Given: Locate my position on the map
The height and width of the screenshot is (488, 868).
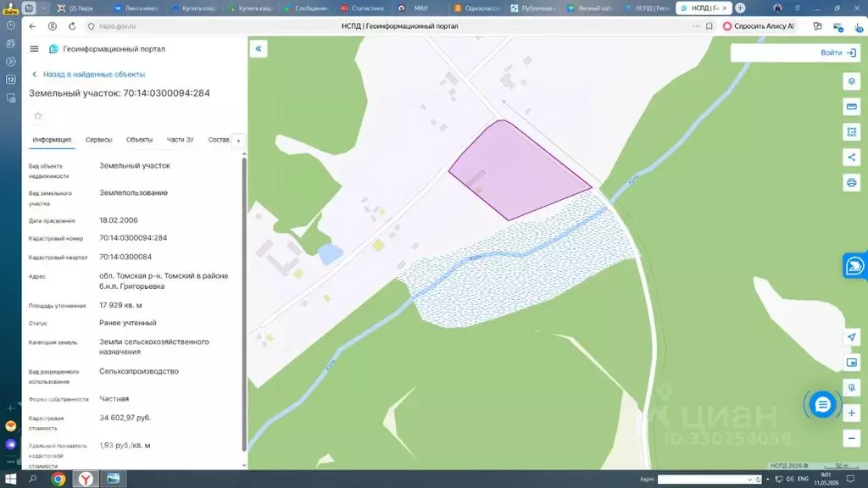Looking at the screenshot, I should point(851,337).
